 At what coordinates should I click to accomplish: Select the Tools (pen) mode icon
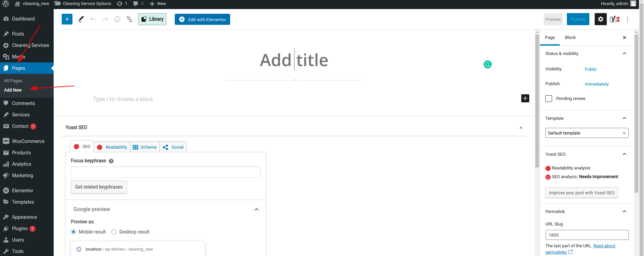coord(81,19)
